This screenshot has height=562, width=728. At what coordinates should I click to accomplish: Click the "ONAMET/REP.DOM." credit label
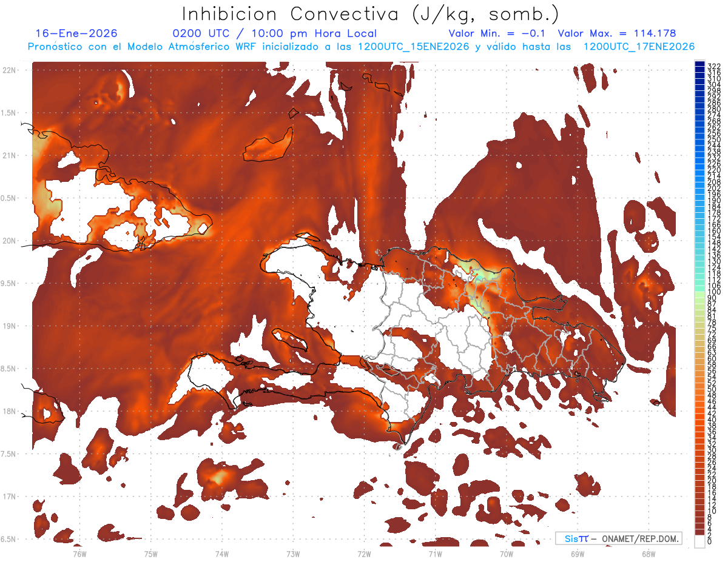coord(641,539)
